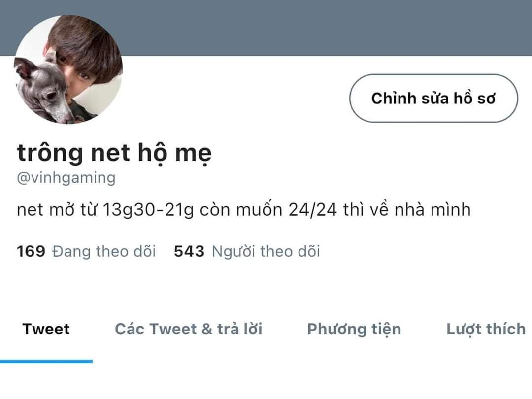Screen dimensions: 532x399
Task: Click the blue active-tab underline indicator
Action: click(46, 361)
